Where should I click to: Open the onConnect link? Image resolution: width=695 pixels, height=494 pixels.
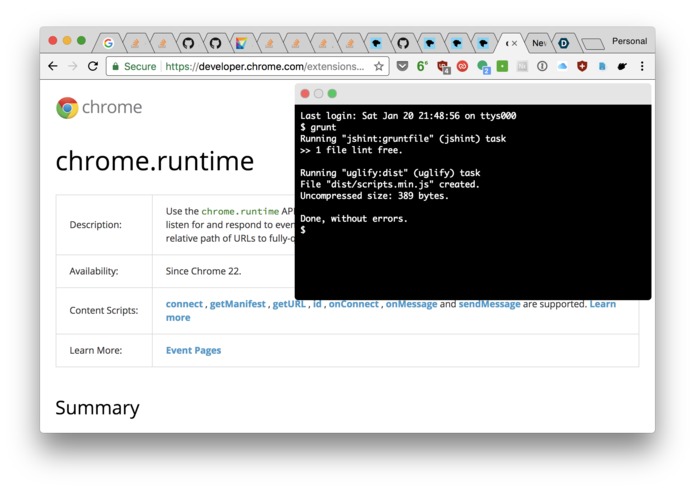click(x=354, y=304)
